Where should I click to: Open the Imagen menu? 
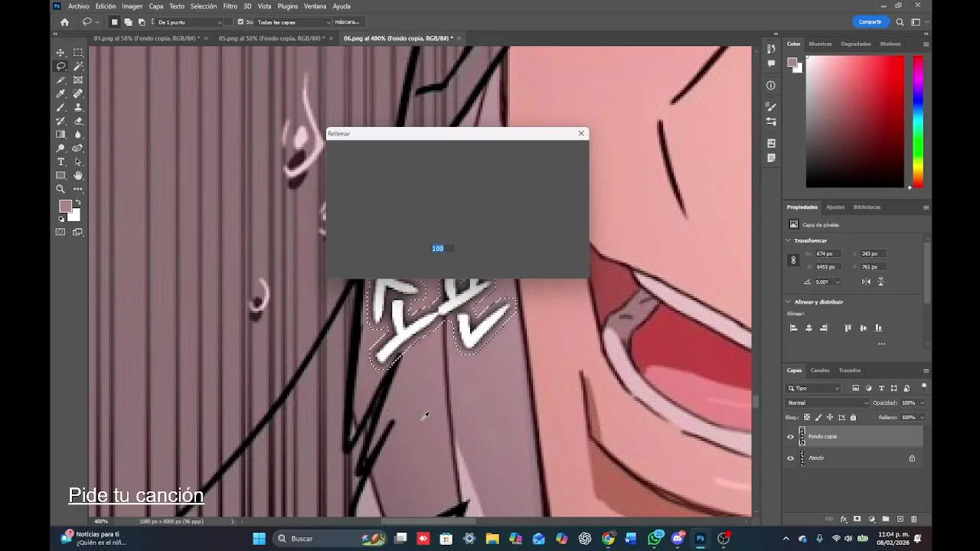tap(132, 6)
